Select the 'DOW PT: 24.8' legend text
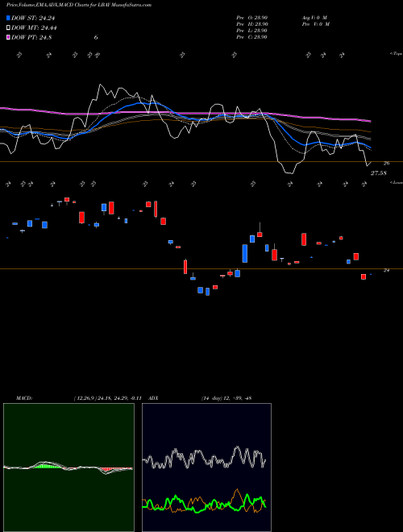 (x=31, y=37)
